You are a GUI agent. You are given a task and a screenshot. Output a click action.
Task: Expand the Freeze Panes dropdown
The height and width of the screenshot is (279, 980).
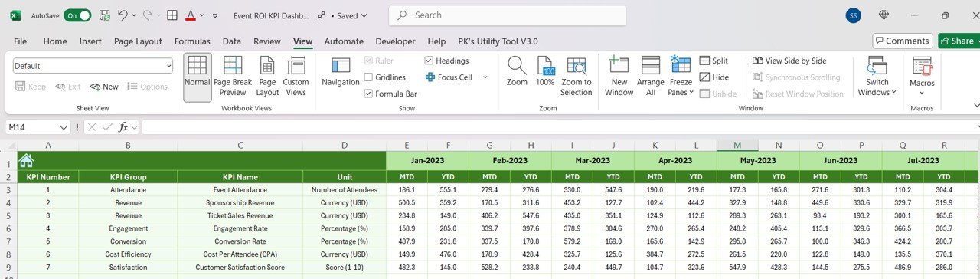click(x=681, y=77)
